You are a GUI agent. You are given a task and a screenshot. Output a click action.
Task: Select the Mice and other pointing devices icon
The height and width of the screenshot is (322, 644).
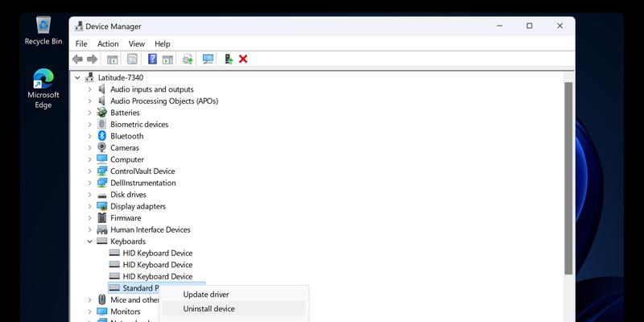[102, 299]
